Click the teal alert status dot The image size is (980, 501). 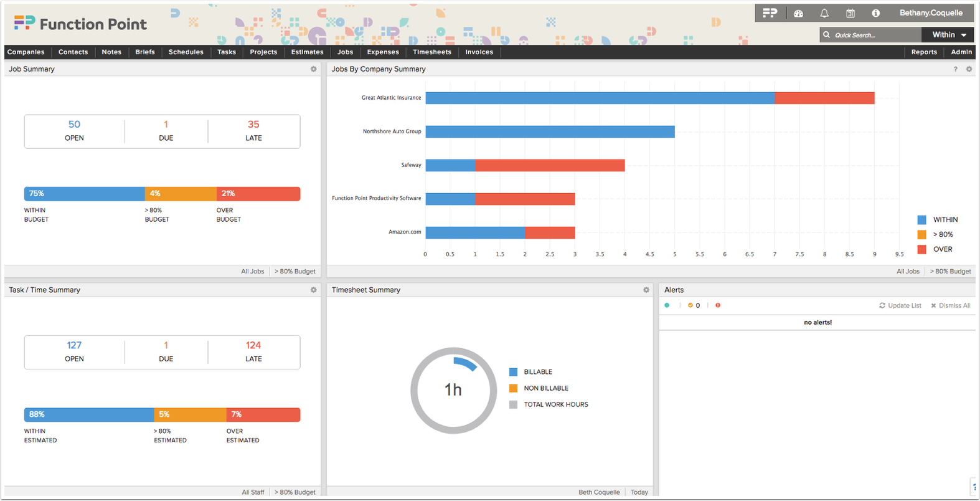pyautogui.click(x=667, y=305)
